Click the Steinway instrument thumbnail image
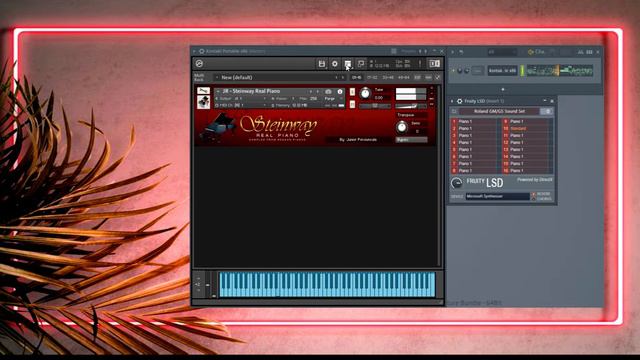The image size is (640, 360). coord(203,102)
